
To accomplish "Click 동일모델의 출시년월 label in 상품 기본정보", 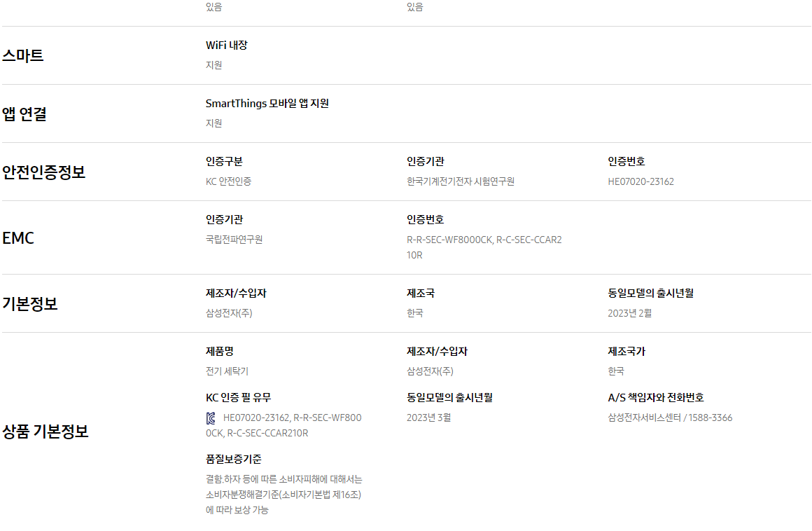I will [x=449, y=397].
